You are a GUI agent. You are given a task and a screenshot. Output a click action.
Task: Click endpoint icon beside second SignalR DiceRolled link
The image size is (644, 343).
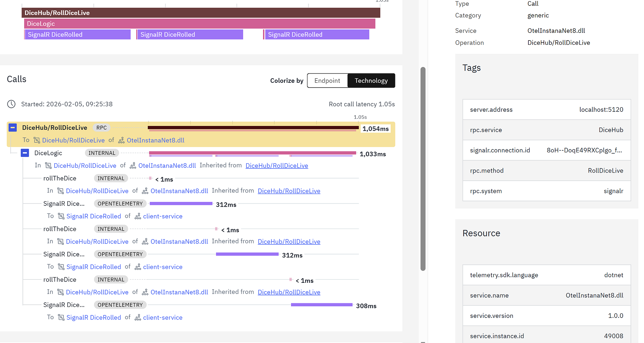61,267
